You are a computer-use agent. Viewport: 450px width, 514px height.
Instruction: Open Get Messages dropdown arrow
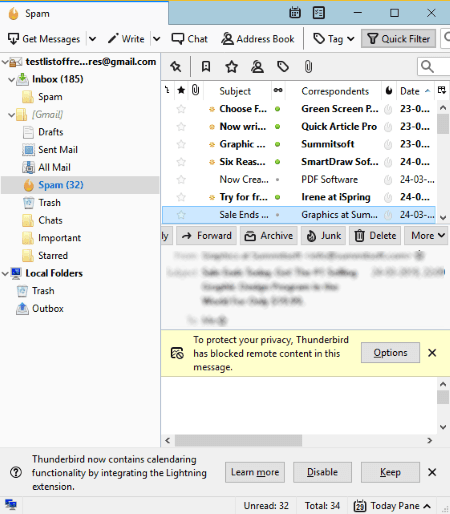click(93, 39)
